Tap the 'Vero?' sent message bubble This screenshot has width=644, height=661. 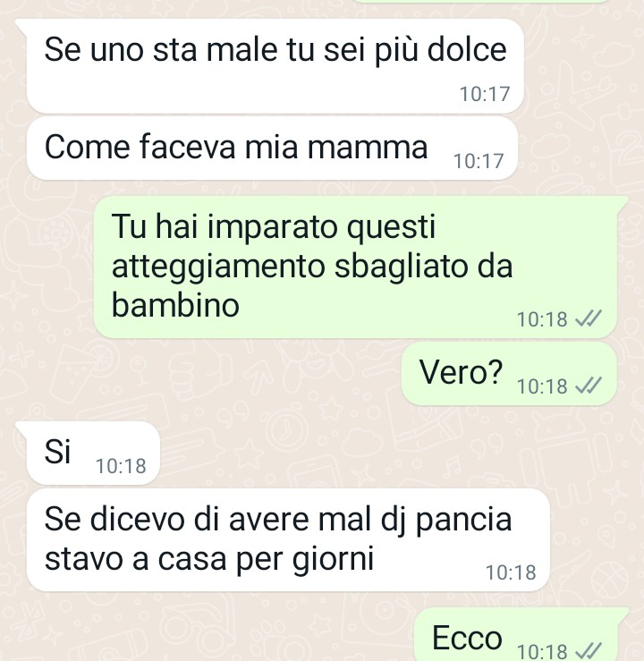509,374
